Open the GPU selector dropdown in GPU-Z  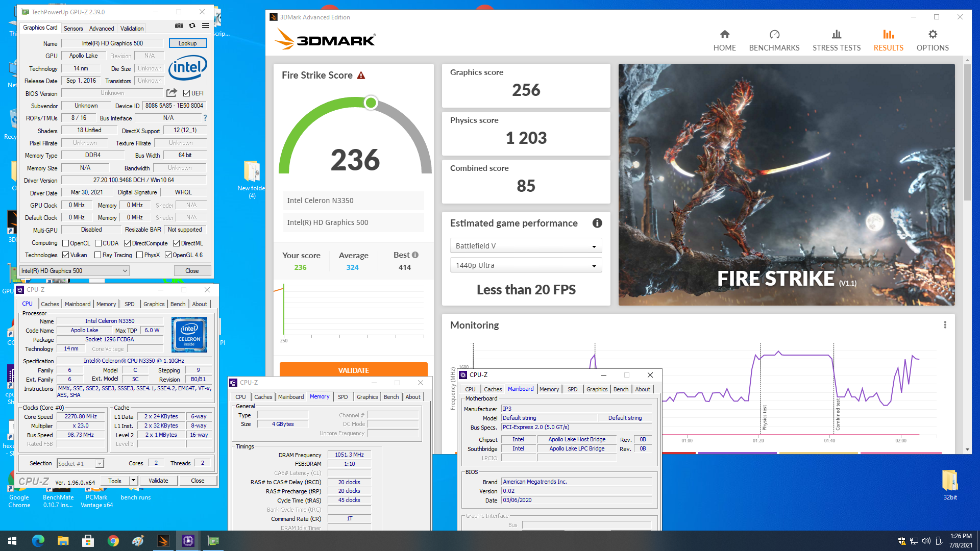coord(75,271)
